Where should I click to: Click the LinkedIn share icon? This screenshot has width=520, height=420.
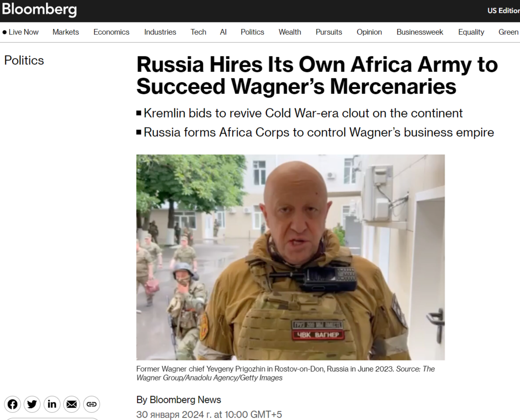pyautogui.click(x=52, y=404)
